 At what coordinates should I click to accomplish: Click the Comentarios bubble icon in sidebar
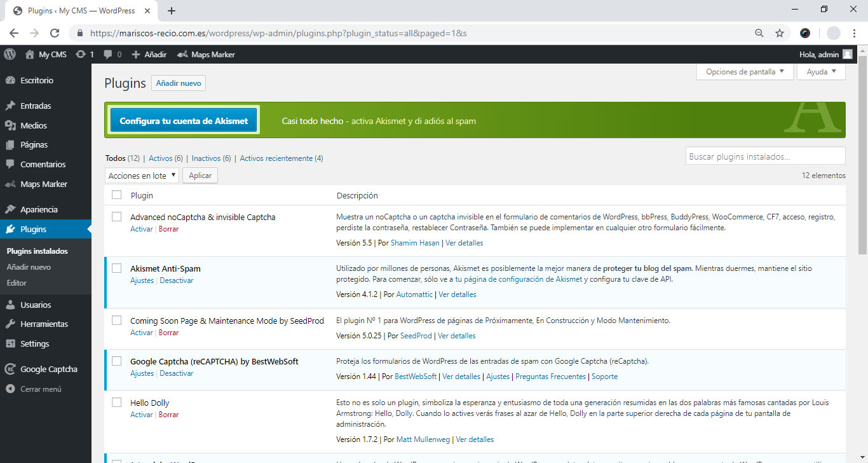pos(10,165)
